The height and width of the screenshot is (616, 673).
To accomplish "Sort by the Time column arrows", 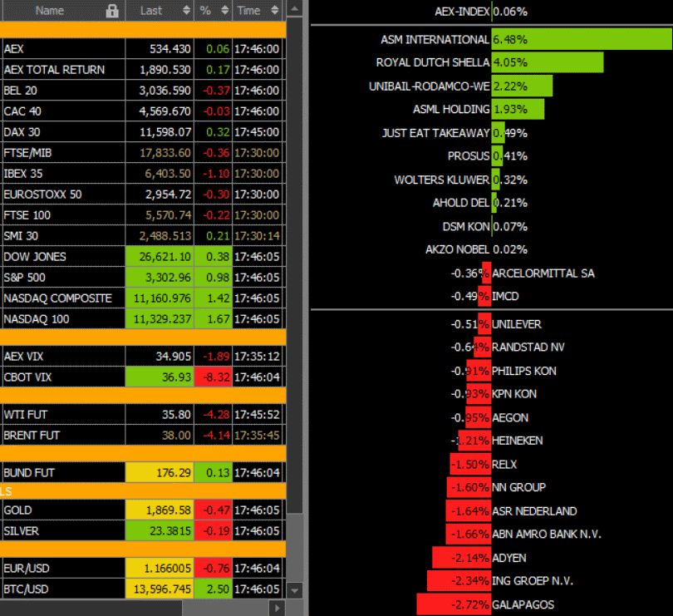I will click(x=275, y=10).
